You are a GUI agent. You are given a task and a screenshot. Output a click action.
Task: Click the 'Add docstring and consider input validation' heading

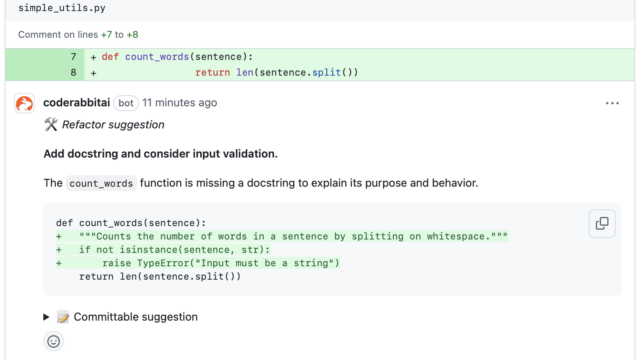pos(160,154)
